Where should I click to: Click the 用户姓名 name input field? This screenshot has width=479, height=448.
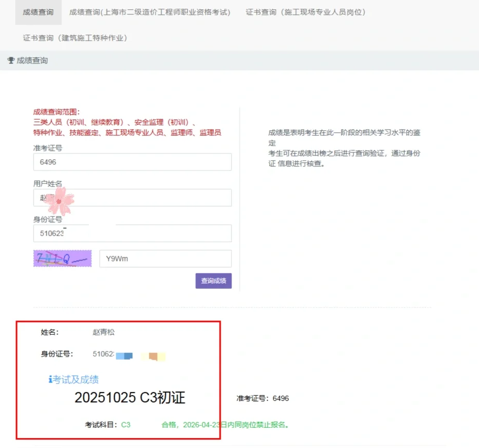[132, 197]
